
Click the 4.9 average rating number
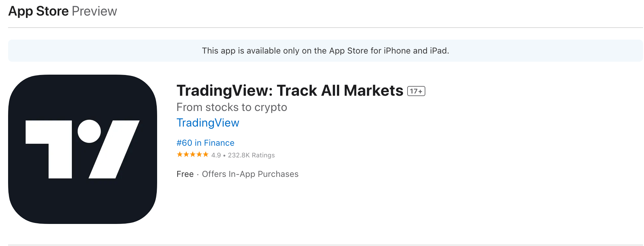click(x=216, y=155)
